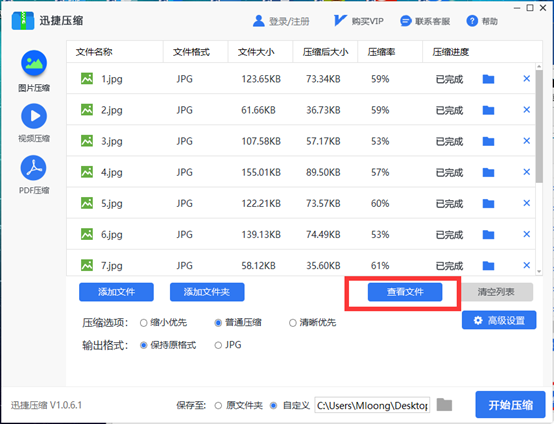
Task: Click the 添加文件 button
Action: pyautogui.click(x=116, y=292)
